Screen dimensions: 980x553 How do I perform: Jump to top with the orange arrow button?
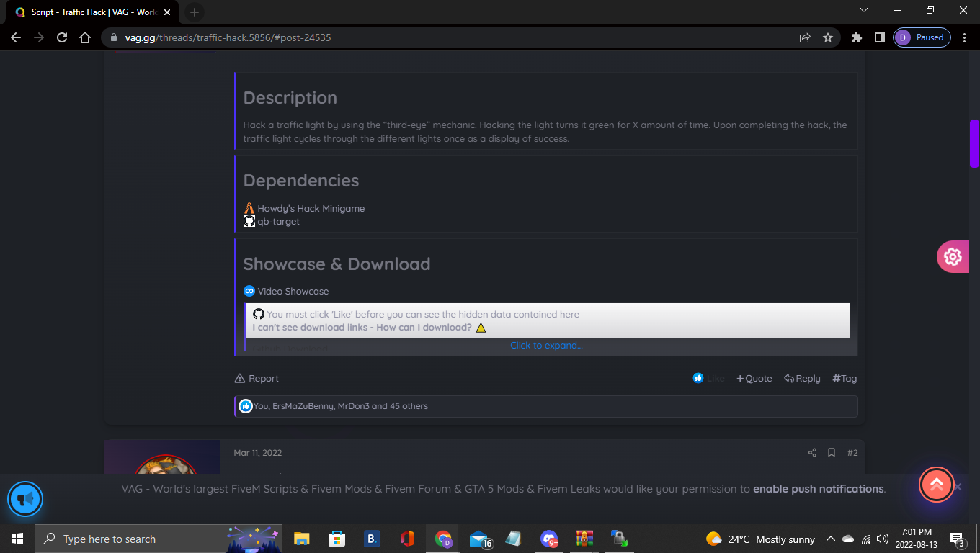tap(937, 485)
